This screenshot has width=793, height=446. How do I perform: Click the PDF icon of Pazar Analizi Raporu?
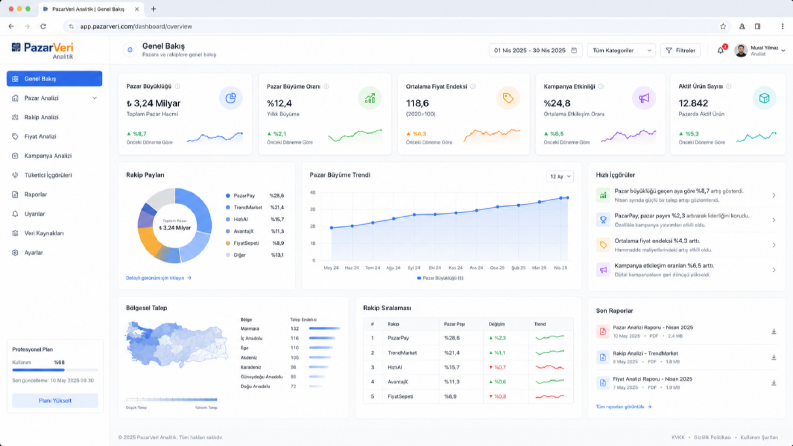(x=603, y=332)
